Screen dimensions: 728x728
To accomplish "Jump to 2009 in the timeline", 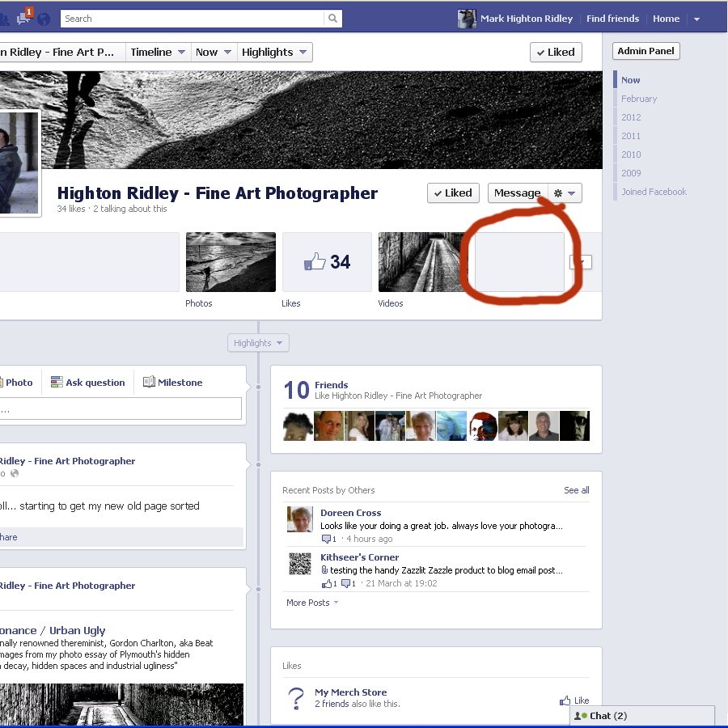I will click(631, 173).
